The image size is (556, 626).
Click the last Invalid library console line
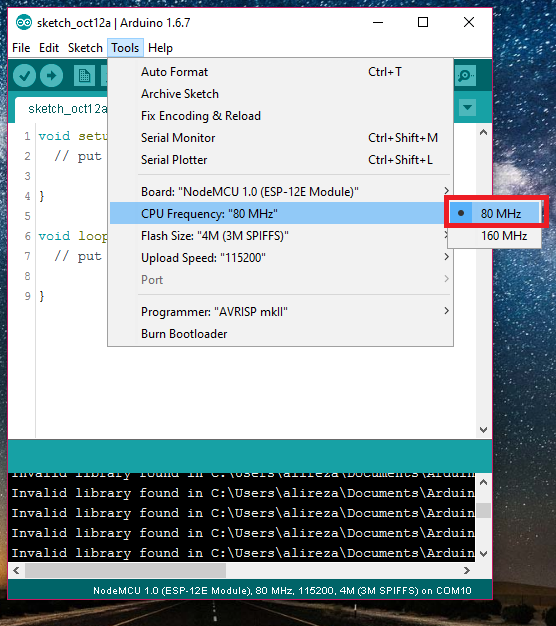tap(243, 553)
